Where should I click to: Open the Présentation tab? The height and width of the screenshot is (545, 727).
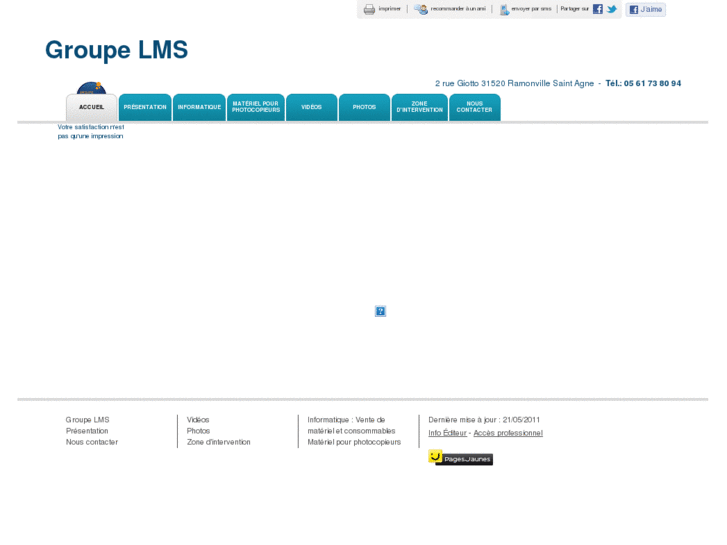coord(145,107)
